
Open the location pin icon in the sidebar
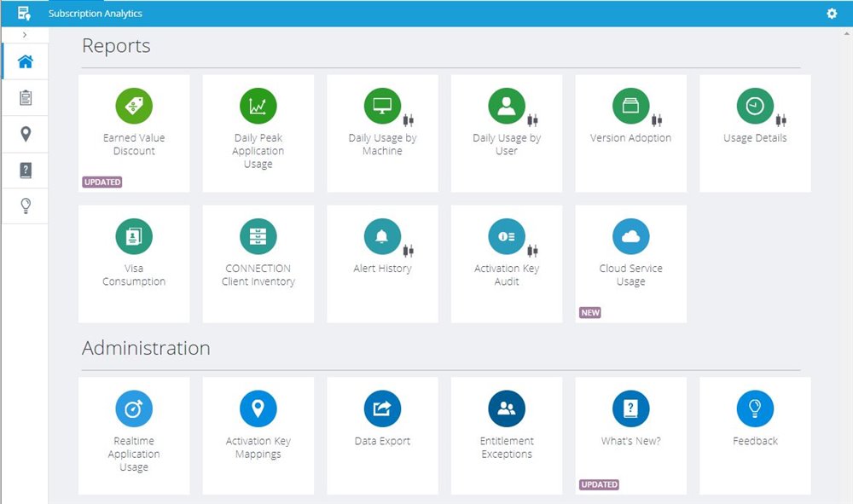click(x=25, y=134)
